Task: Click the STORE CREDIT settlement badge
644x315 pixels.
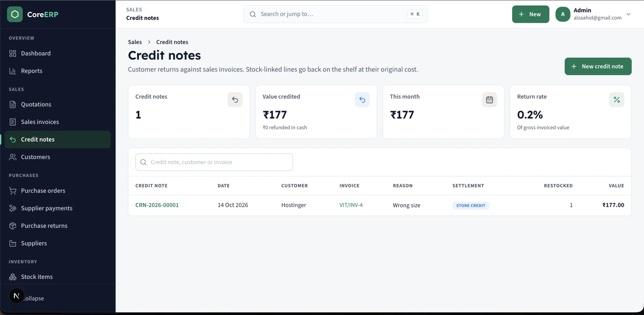Action: 471,205
